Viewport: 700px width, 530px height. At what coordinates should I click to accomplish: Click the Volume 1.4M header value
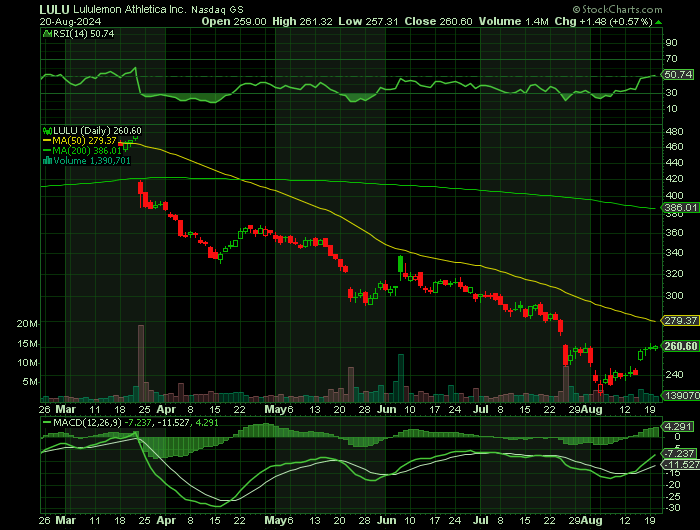click(514, 21)
